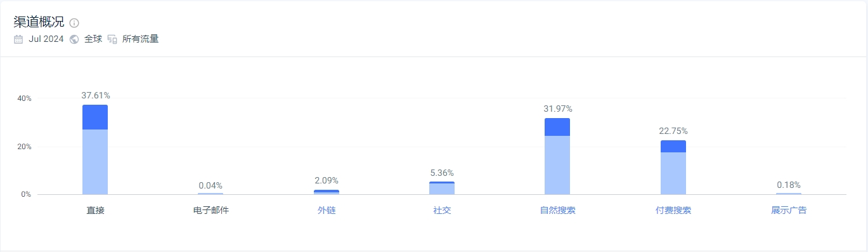Click the info icon next to 渠道概况

tap(74, 23)
